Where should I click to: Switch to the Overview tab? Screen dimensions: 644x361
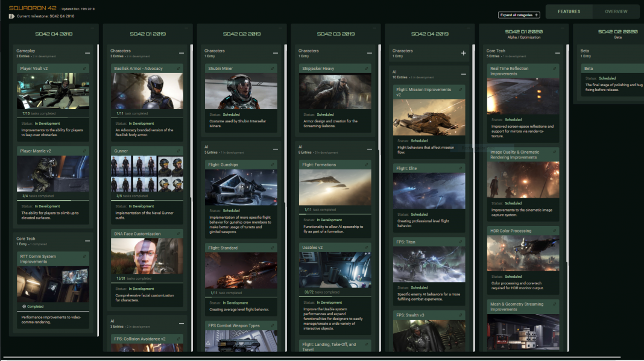coord(616,11)
